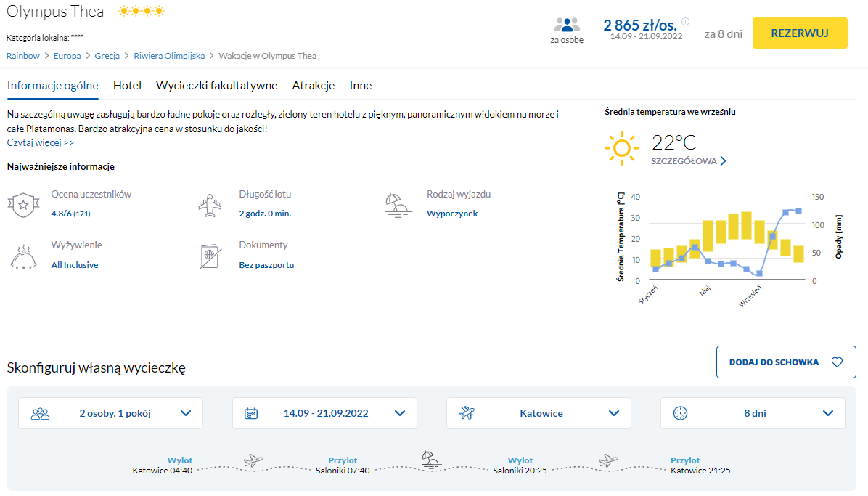Open the 2 osoby, 1 pokój dropdown
868x496 pixels.
tap(111, 413)
